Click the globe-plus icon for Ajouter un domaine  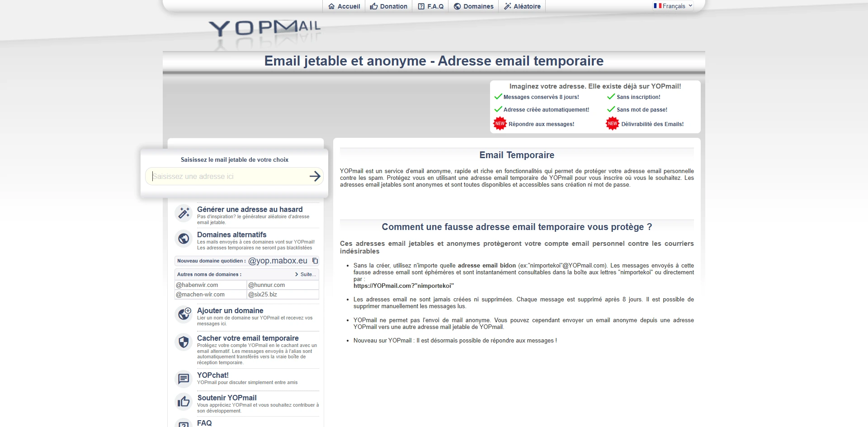[184, 314]
